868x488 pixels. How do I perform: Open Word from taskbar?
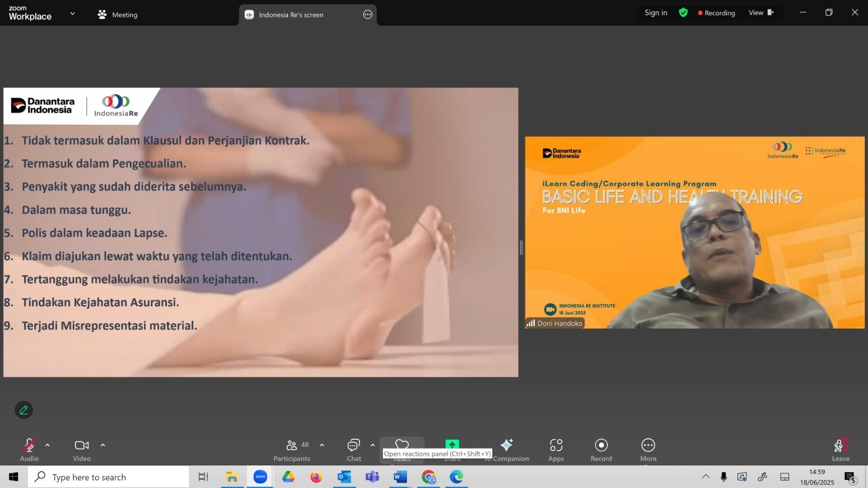400,477
